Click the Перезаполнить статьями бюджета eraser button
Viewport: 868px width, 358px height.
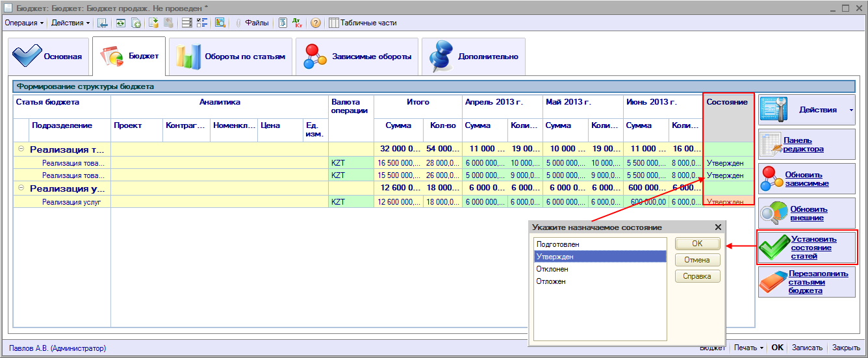click(x=807, y=282)
